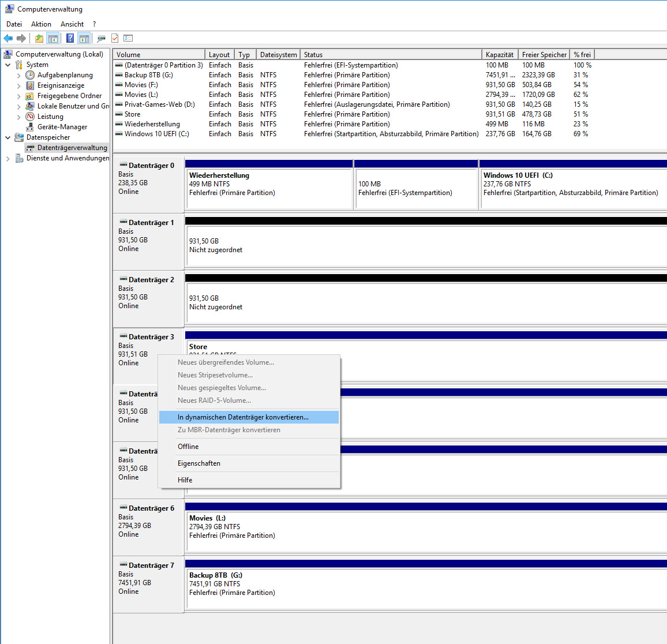667x644 pixels.
Task: Sort by Volume column header
Action: tap(159, 54)
